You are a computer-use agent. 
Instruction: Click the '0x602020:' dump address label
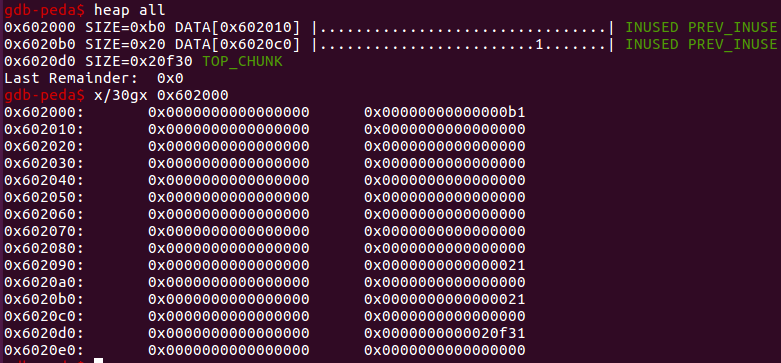coord(44,146)
